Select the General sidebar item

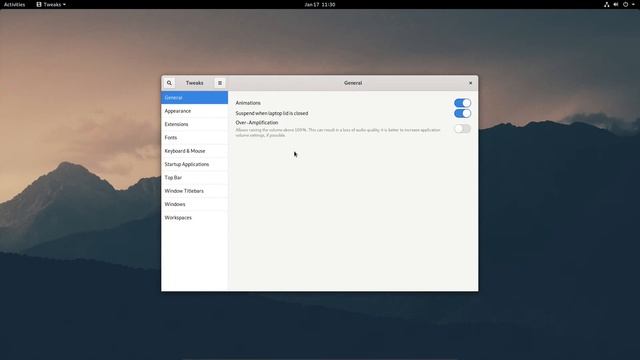(194, 98)
